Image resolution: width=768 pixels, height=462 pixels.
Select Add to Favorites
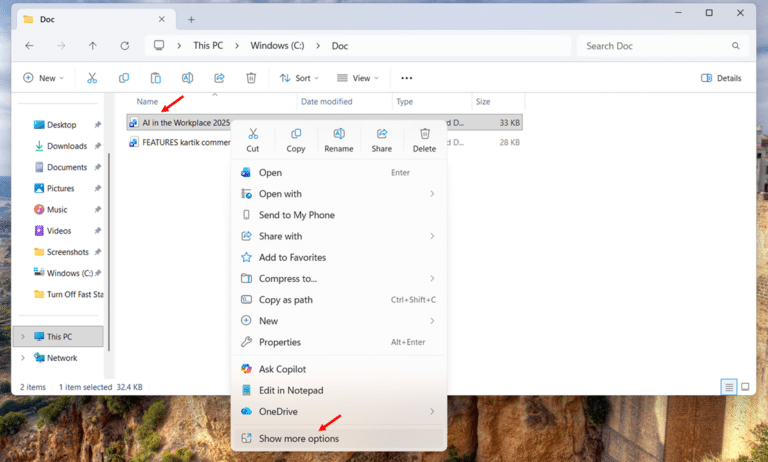click(x=338, y=257)
